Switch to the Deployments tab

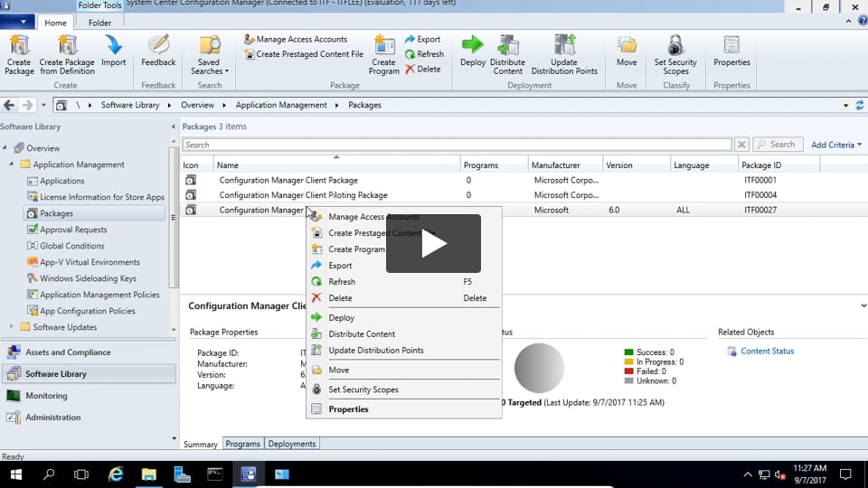point(292,444)
